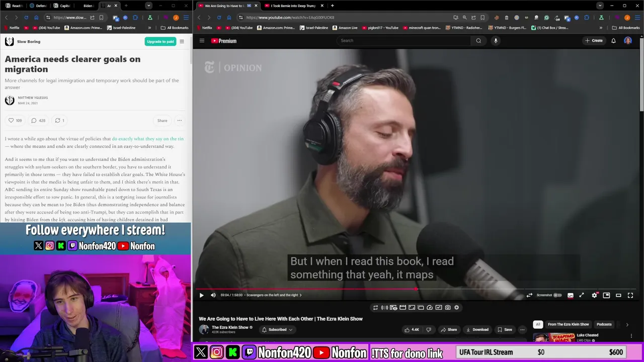Switch to 'I Took Bernie Into Deep Trump' tab
The image size is (644, 362).
click(294, 6)
